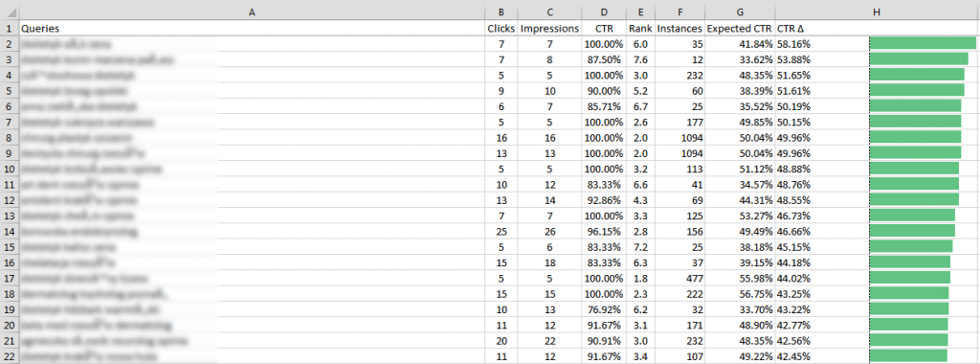Click the Expected CTR value 33.62%
This screenshot has width=980, height=364.
tap(755, 59)
